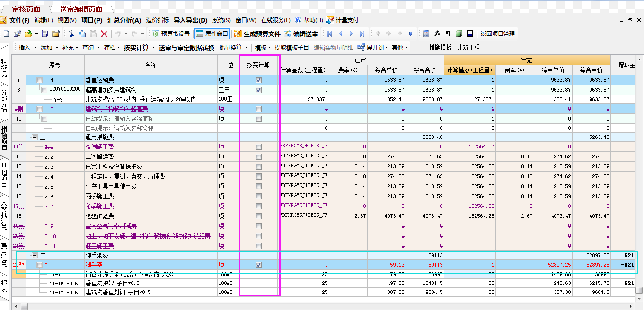Click the paragraph mark icon
This screenshot has width=644, height=310.
point(448,34)
